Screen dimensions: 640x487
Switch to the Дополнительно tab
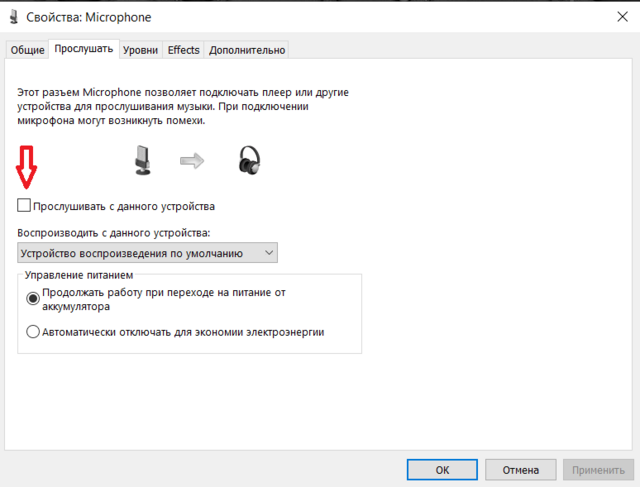click(247, 50)
